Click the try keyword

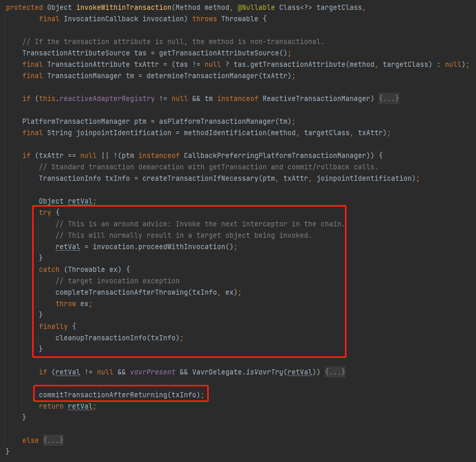[45, 212]
